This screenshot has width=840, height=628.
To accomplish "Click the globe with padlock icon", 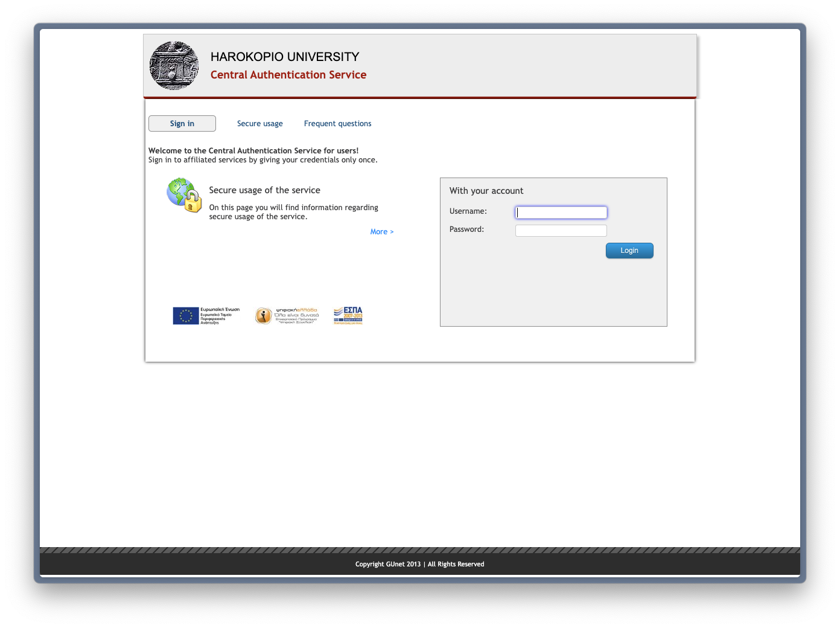I will pyautogui.click(x=184, y=195).
